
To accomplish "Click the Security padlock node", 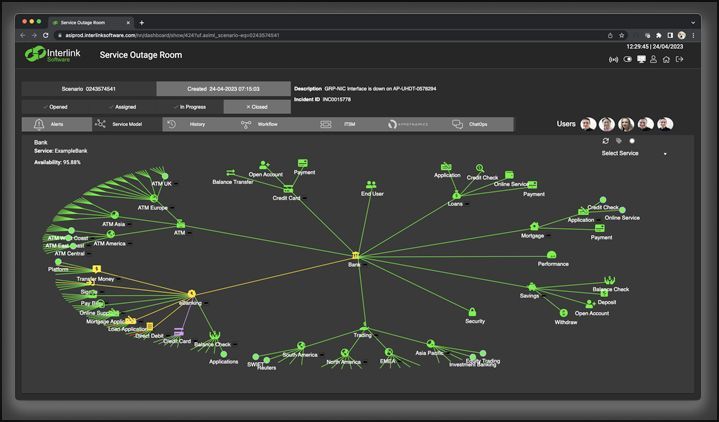I will [x=472, y=312].
